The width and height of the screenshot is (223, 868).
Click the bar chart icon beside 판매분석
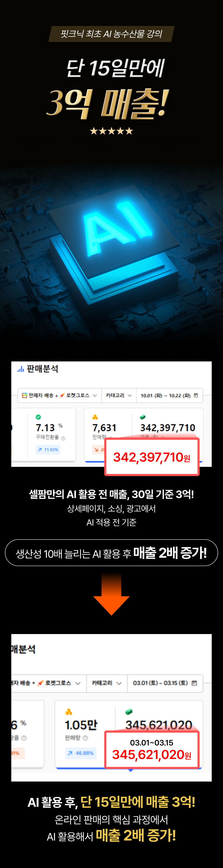21,369
